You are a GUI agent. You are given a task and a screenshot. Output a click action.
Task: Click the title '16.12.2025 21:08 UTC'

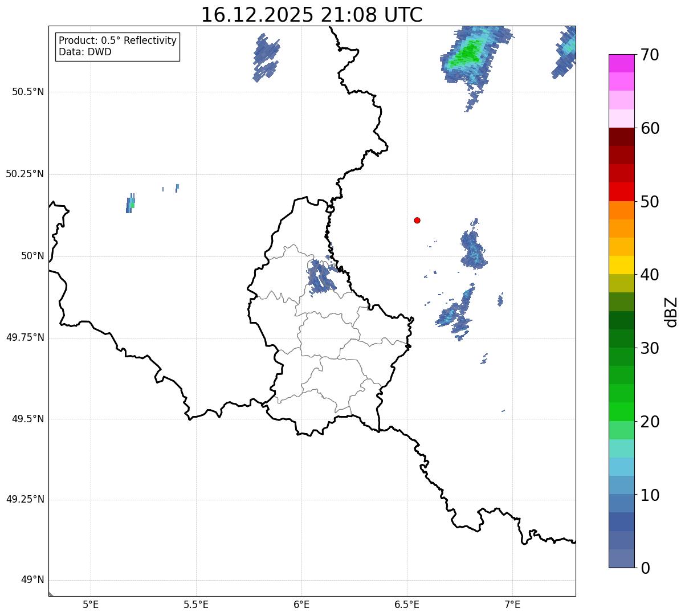tap(312, 15)
